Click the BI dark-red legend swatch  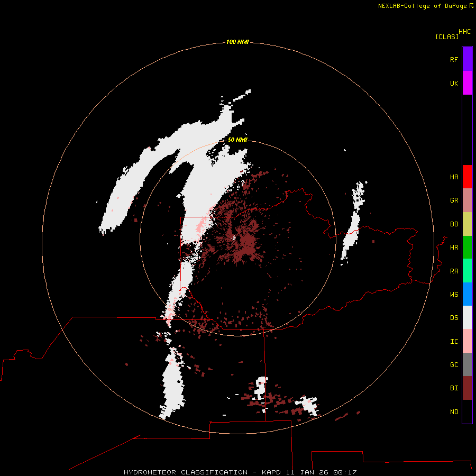pos(467,388)
